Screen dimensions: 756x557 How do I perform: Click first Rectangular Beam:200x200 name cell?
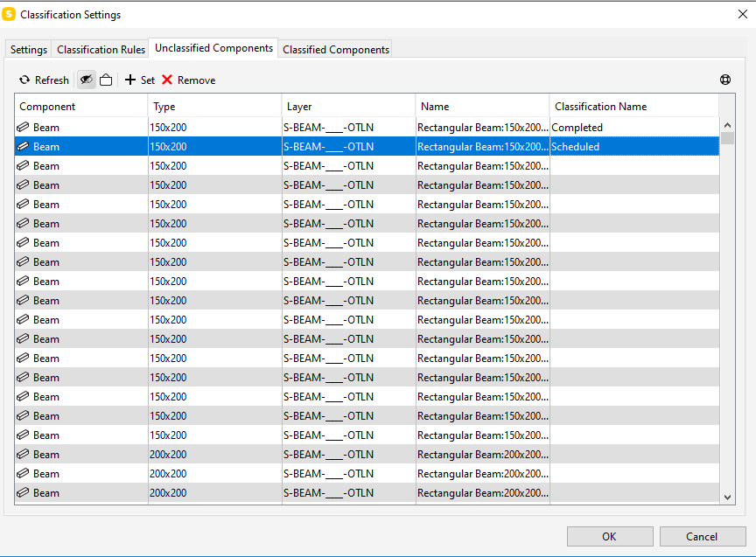pos(483,455)
